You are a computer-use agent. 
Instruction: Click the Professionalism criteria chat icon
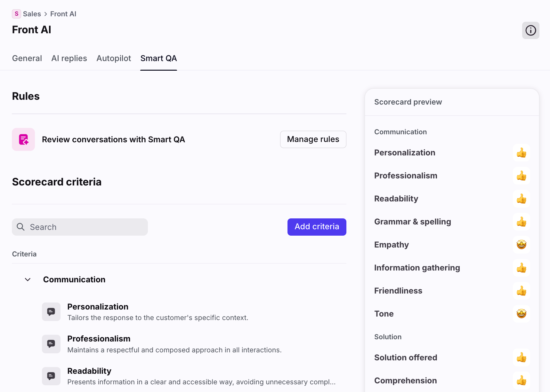pos(51,344)
